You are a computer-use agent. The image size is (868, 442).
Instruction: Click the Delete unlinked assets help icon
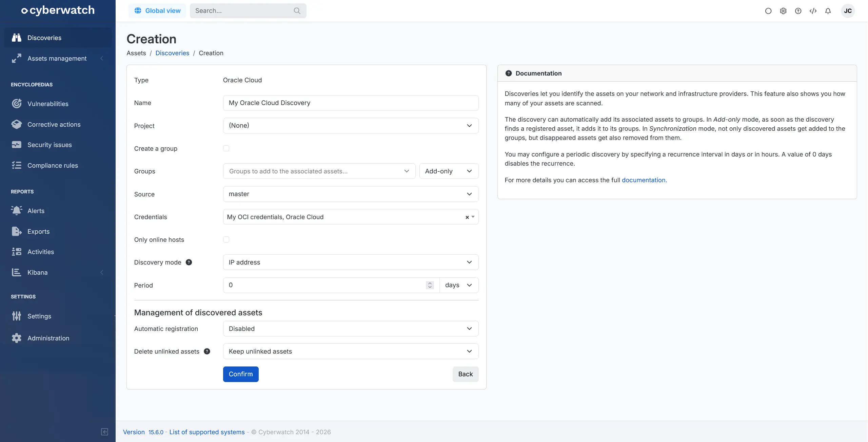tap(207, 351)
